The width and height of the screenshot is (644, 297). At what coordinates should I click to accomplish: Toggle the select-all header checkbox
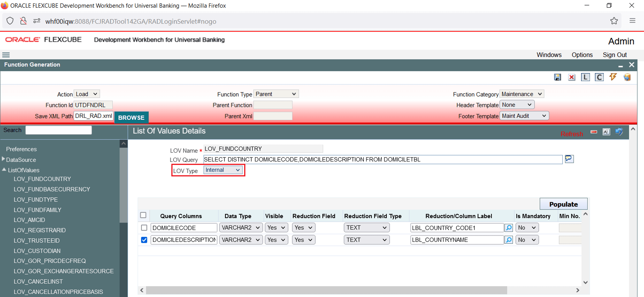tap(143, 215)
